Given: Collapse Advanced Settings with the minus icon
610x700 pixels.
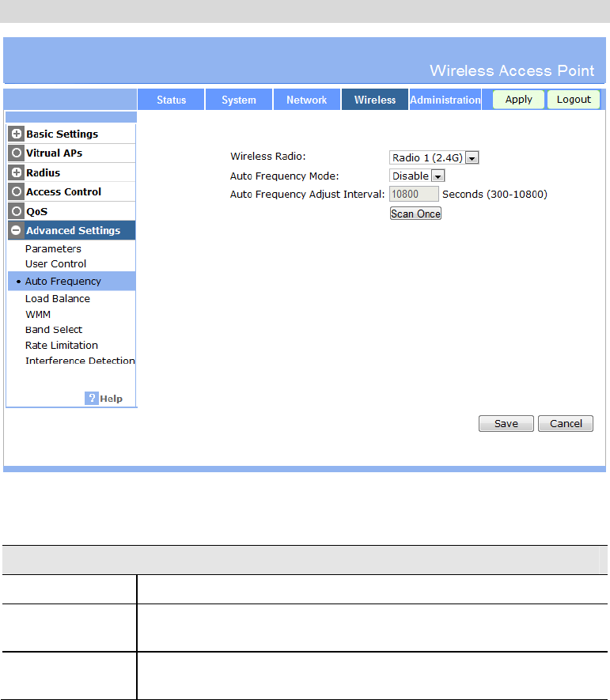Looking at the screenshot, I should [16, 230].
